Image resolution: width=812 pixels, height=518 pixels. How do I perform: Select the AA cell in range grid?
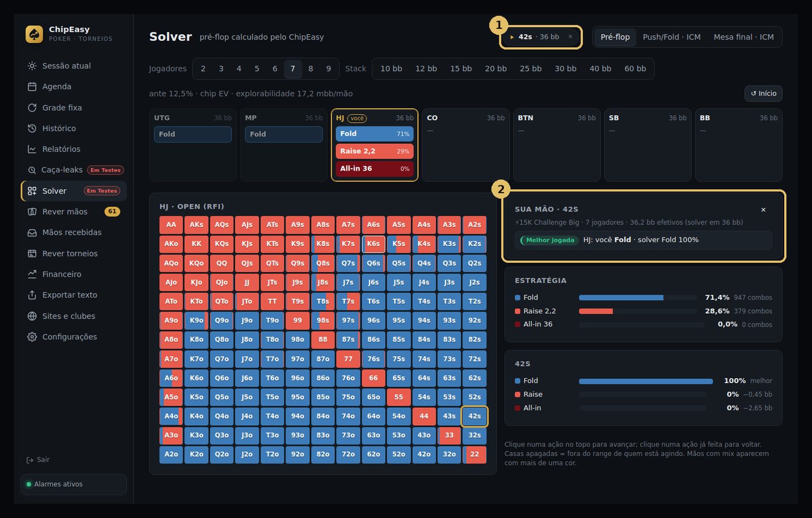coord(171,225)
